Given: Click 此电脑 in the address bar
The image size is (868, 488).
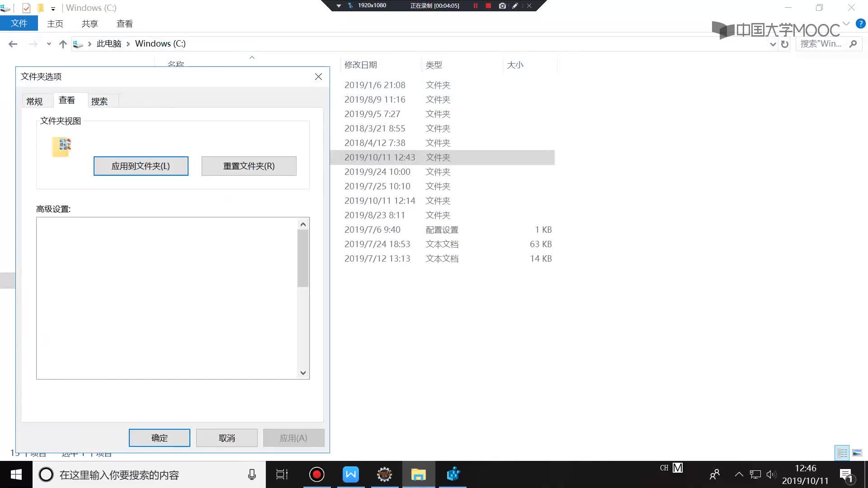Looking at the screenshot, I should [x=109, y=43].
